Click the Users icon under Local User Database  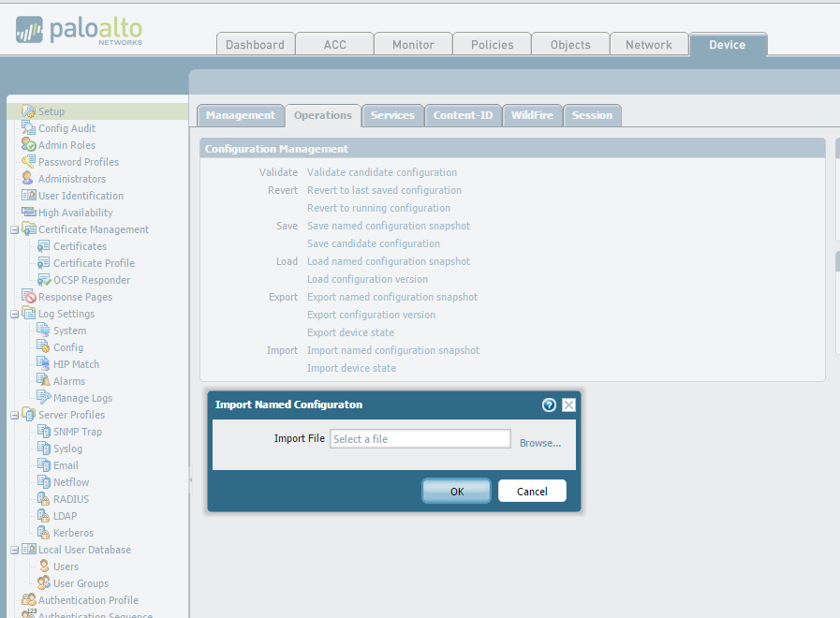coord(44,566)
